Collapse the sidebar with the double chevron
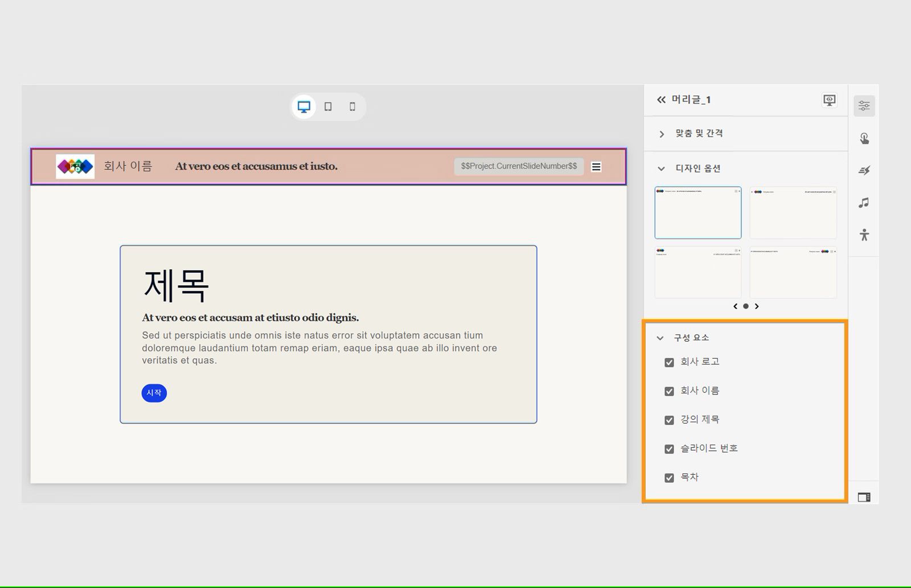911x588 pixels. (660, 99)
